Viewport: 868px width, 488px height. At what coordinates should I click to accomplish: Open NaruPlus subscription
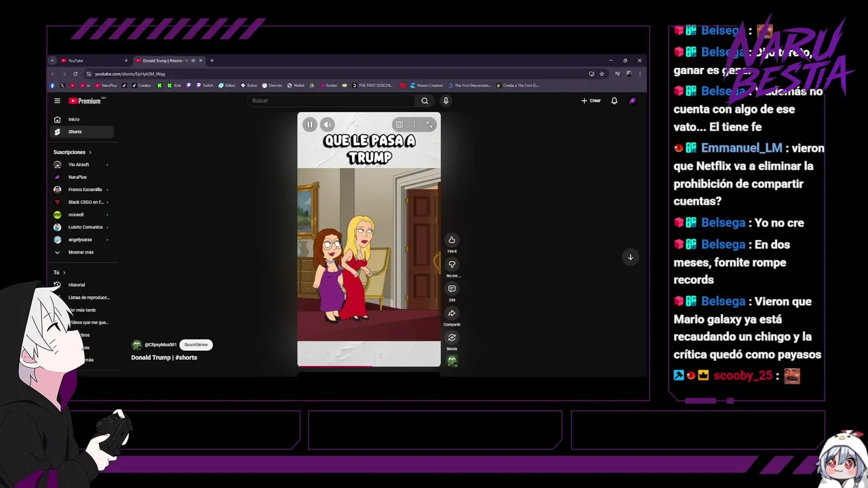tap(82, 177)
